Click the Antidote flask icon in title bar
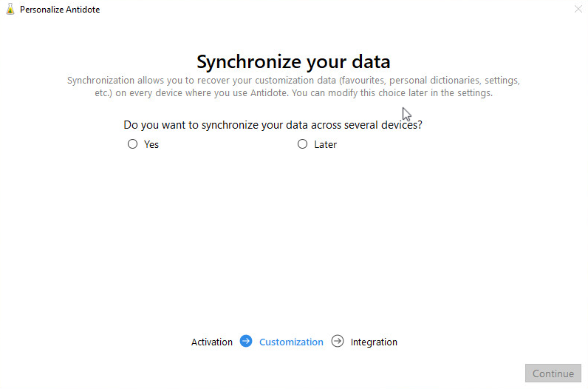The width and height of the screenshot is (588, 389). (10, 10)
